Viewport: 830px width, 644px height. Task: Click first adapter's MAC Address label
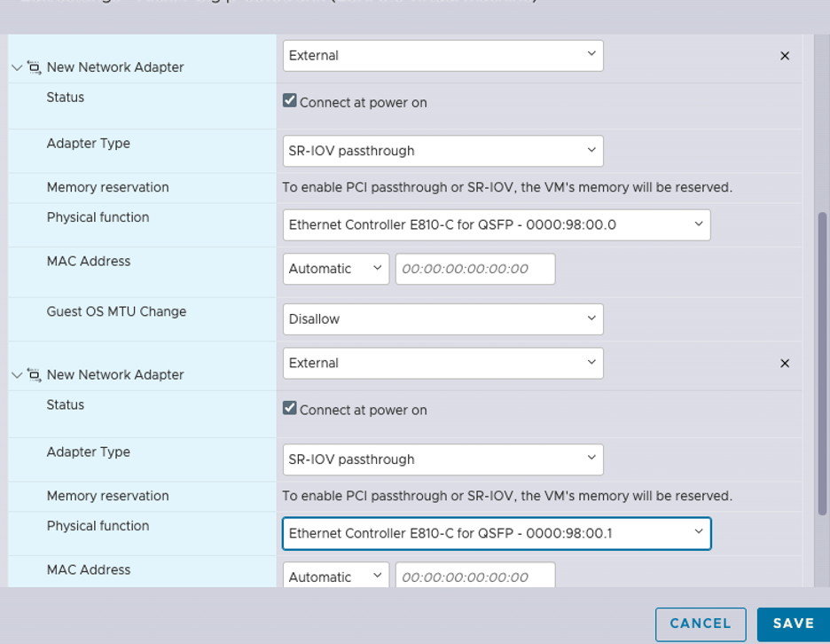89,261
